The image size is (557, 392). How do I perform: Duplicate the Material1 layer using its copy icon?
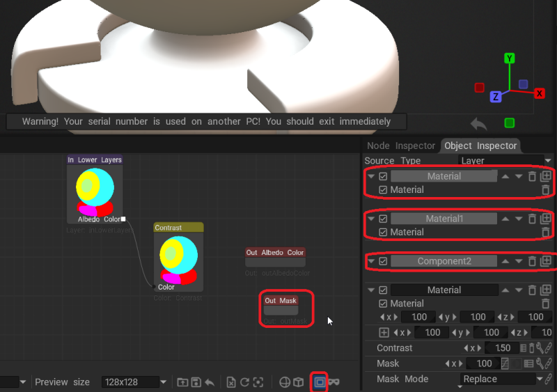click(x=546, y=219)
